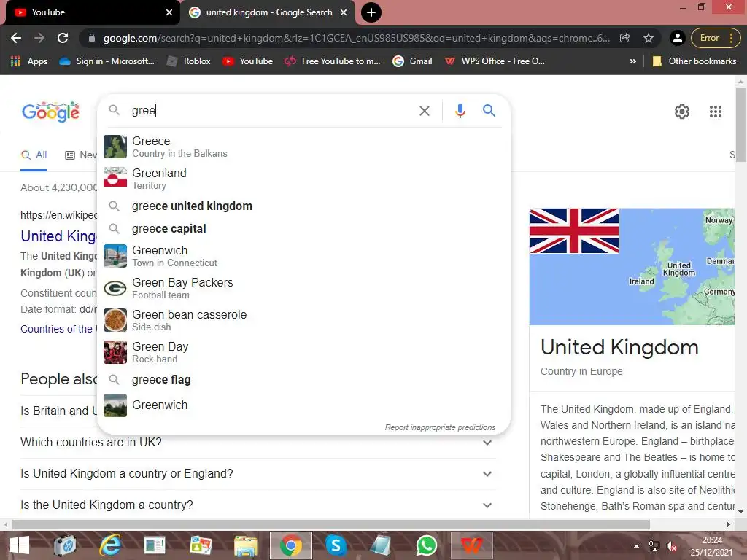Show hidden system tray icons
Viewport: 747px width, 560px height.
636,546
